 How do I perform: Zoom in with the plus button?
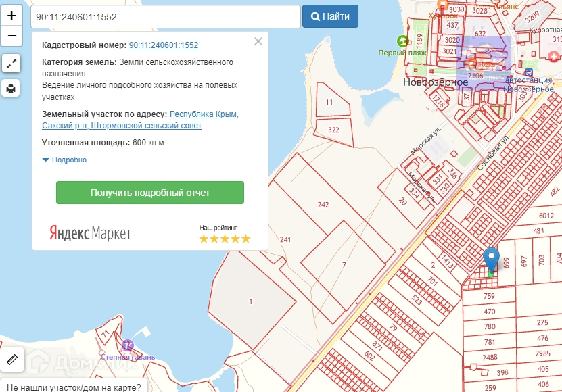(11, 16)
